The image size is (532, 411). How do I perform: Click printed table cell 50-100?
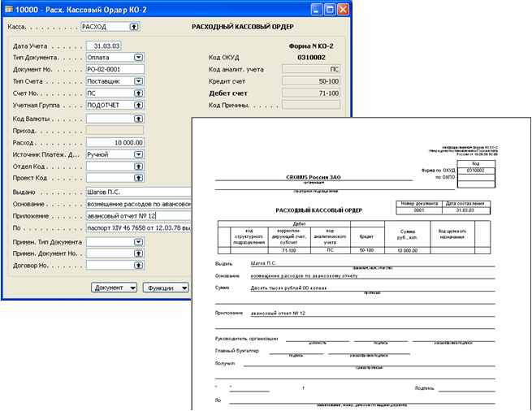[x=367, y=250]
